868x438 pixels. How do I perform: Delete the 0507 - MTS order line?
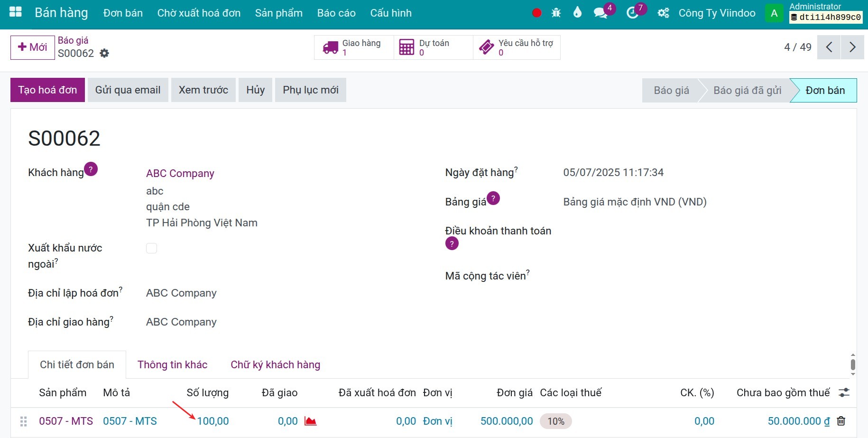(841, 421)
